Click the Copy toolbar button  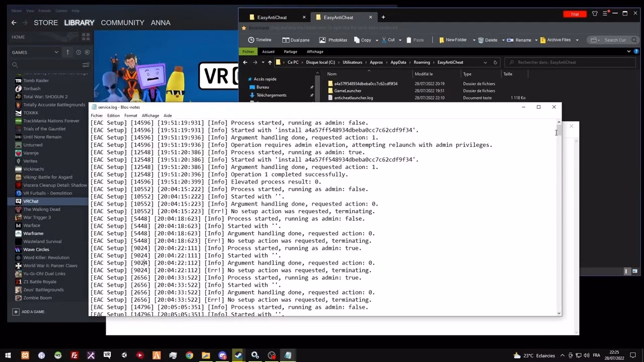point(362,40)
